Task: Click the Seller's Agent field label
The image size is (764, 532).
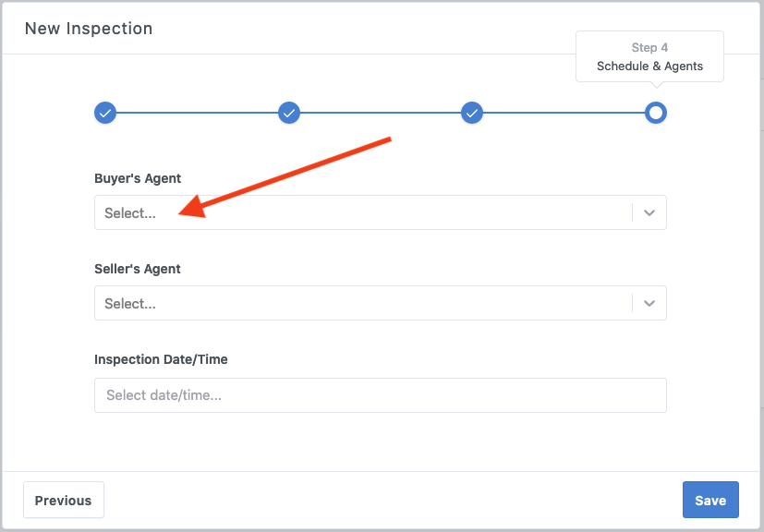Action: [138, 269]
